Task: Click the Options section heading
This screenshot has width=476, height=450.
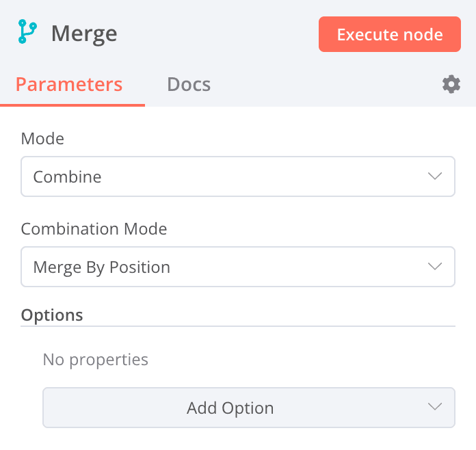Action: click(x=52, y=315)
